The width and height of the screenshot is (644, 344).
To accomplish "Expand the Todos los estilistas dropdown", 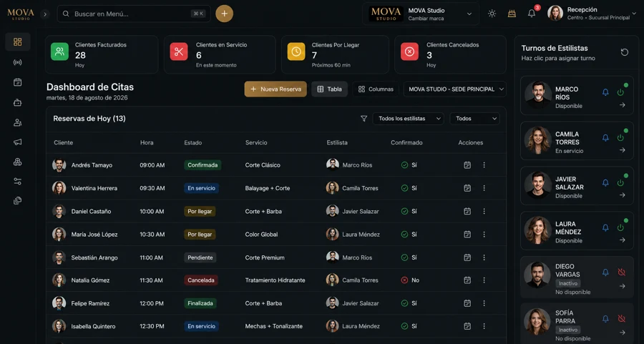I will point(408,119).
